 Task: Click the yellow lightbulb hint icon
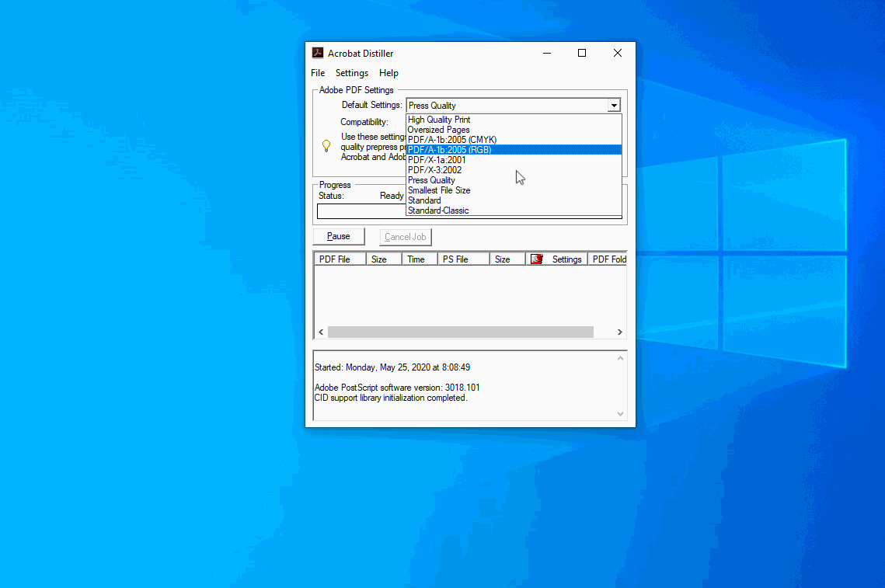pos(326,146)
